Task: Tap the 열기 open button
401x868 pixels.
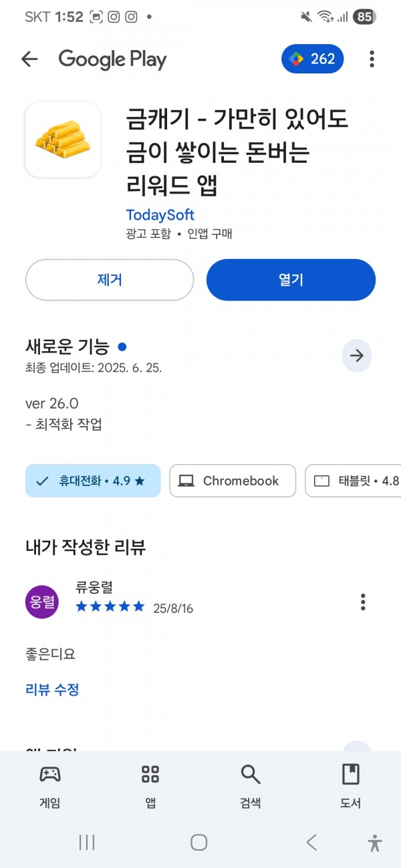Action: coord(291,280)
